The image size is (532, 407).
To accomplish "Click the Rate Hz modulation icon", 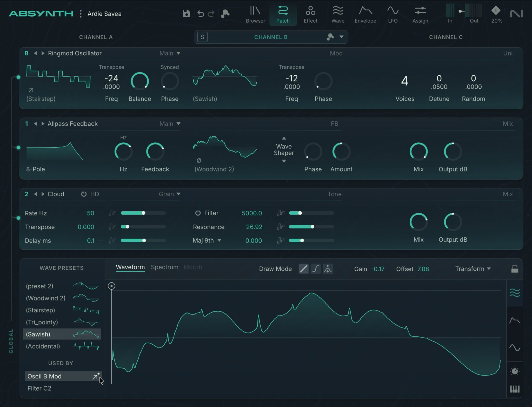I will pyautogui.click(x=112, y=213).
